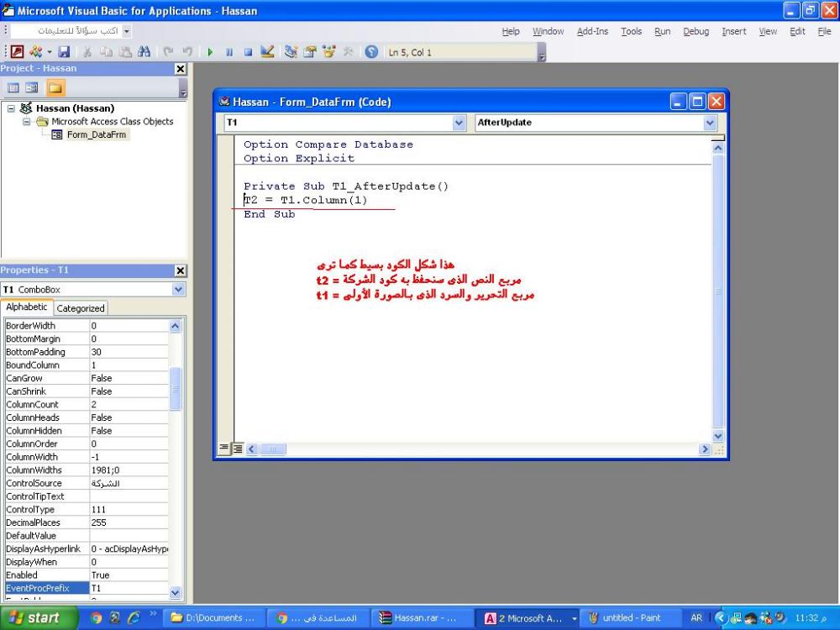This screenshot has height=630, width=840.
Task: Open the blue Help question mark icon
Action: pyautogui.click(x=371, y=52)
